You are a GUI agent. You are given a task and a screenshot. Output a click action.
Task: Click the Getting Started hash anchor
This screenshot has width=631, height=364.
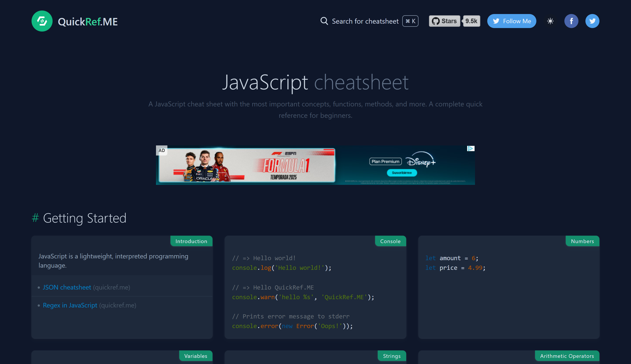tap(35, 218)
